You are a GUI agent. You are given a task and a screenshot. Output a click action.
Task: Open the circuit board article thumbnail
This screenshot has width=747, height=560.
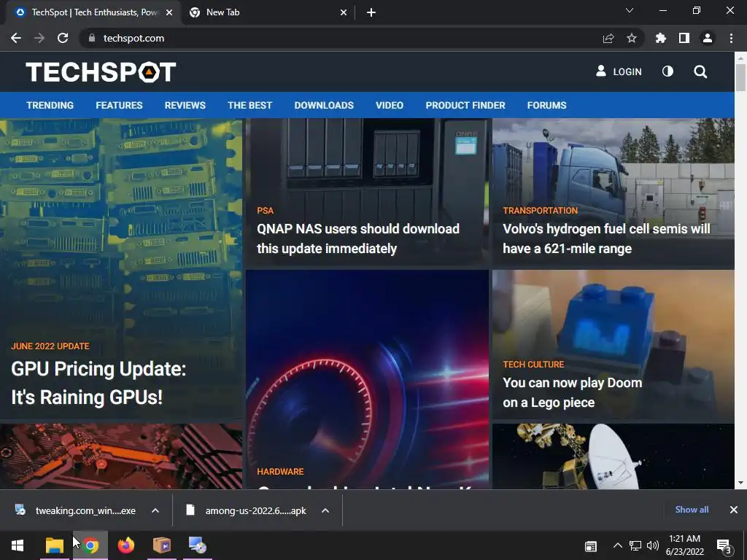click(x=121, y=456)
